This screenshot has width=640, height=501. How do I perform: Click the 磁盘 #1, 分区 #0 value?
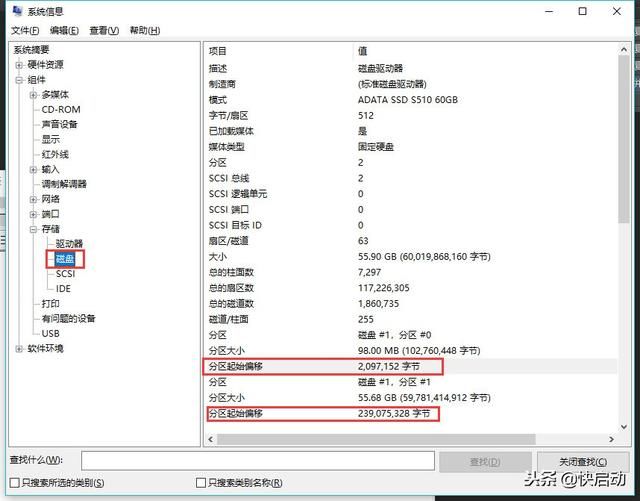point(394,335)
